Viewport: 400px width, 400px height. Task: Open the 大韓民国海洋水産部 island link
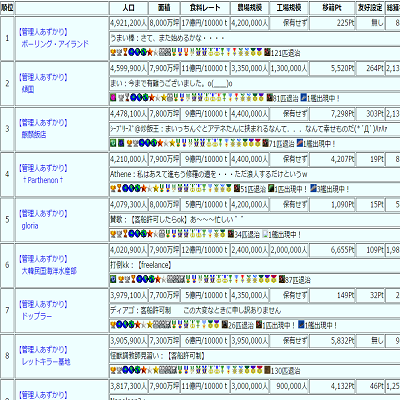[49, 271]
